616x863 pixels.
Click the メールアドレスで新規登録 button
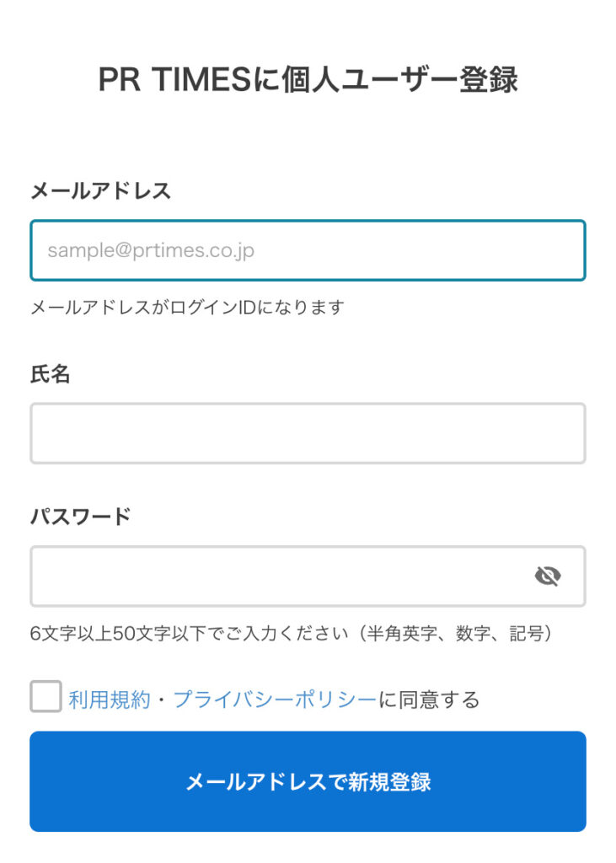click(x=308, y=781)
